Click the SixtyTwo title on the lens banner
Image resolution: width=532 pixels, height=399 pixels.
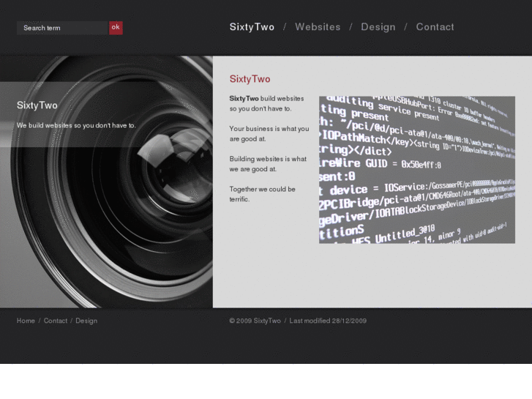pyautogui.click(x=37, y=105)
